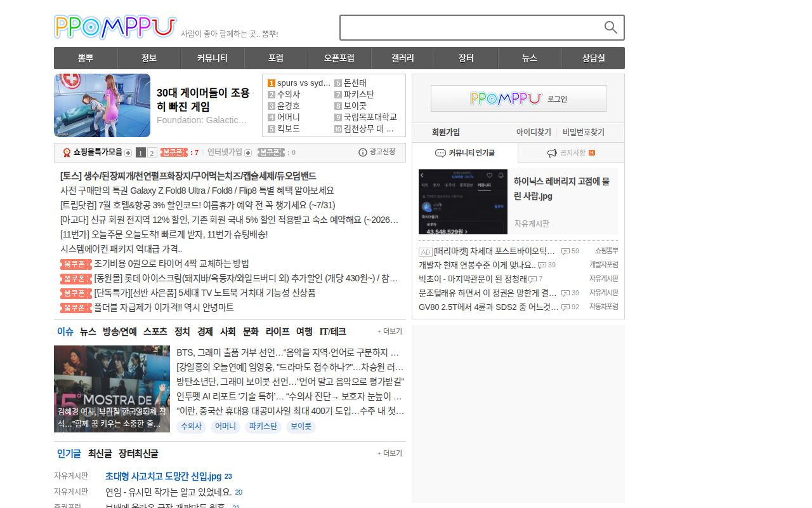Expand 더보기 in the 인기글 section
This screenshot has width=812, height=508.
click(x=390, y=453)
